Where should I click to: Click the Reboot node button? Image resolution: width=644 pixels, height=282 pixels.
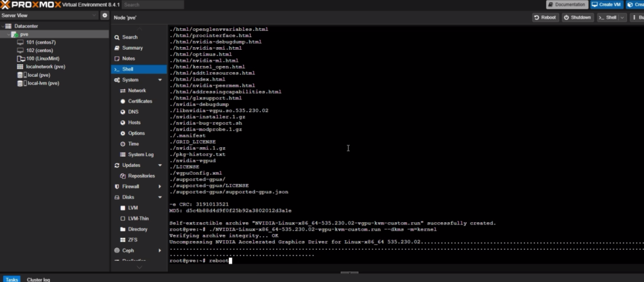545,17
